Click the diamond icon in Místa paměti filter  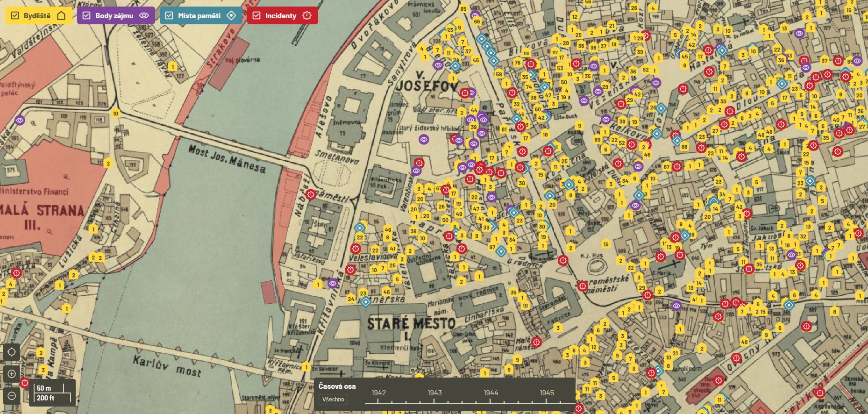pyautogui.click(x=231, y=15)
